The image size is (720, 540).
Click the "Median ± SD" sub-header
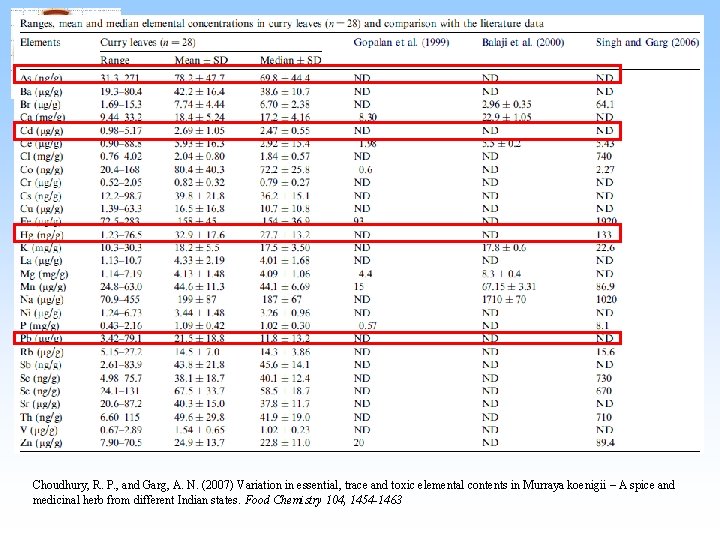tap(291, 60)
